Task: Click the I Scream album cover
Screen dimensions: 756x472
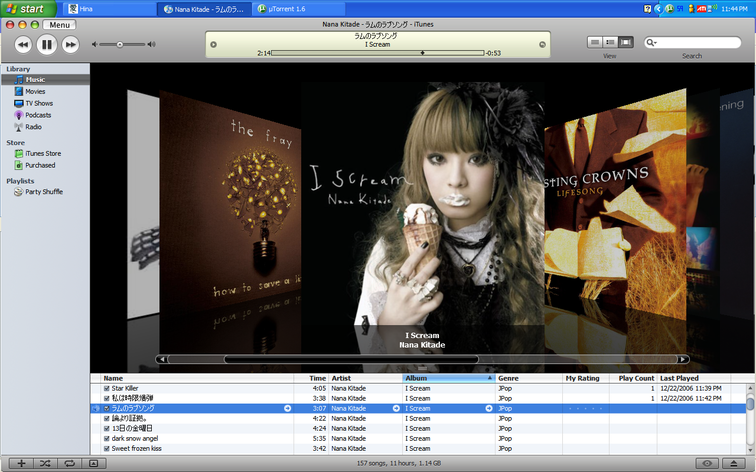Action: pos(423,203)
